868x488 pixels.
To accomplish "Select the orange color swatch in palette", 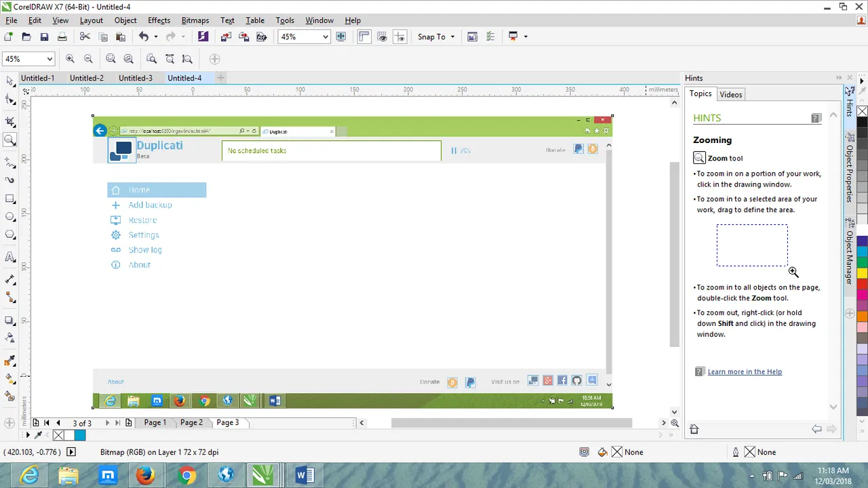I will tap(862, 316).
